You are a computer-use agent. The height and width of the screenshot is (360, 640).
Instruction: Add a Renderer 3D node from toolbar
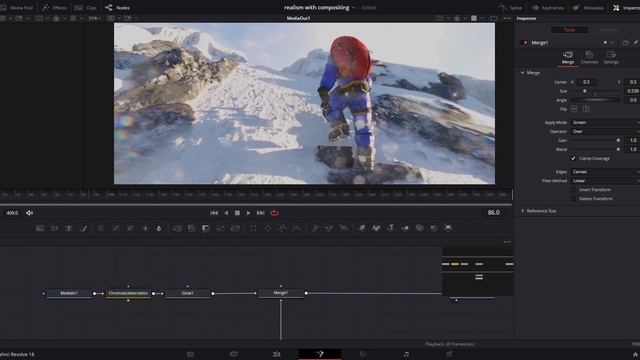click(x=448, y=228)
